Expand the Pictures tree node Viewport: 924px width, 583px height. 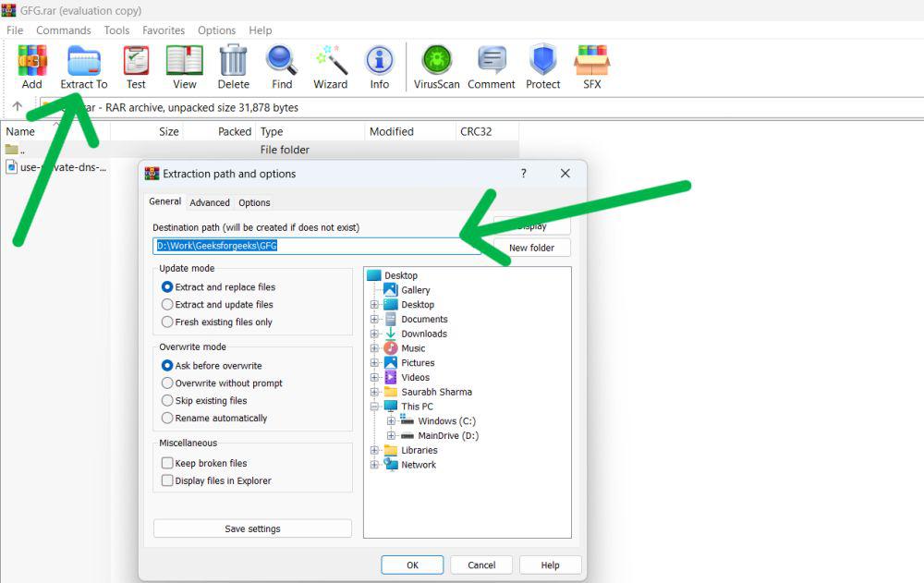[x=374, y=363]
